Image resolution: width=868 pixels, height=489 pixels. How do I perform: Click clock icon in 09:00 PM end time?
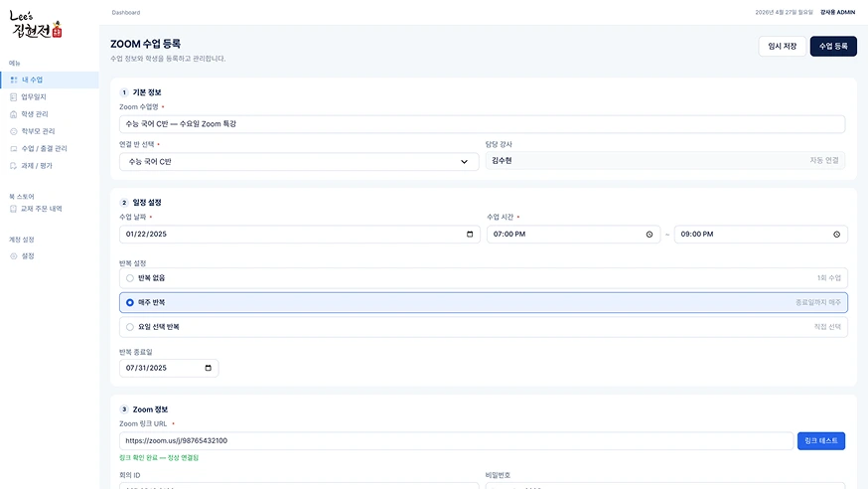[x=836, y=235]
